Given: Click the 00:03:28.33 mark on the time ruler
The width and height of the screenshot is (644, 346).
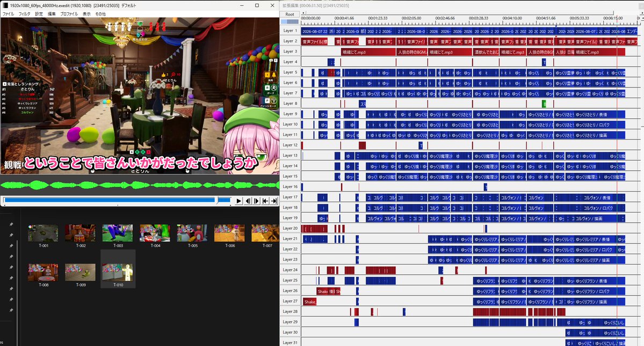Looking at the screenshot, I should [479, 18].
